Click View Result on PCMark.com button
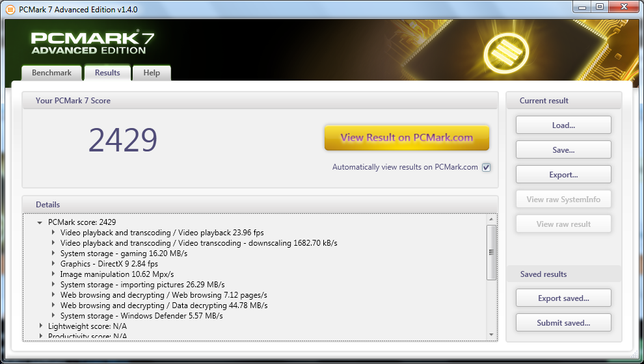644x364 pixels. (x=407, y=137)
